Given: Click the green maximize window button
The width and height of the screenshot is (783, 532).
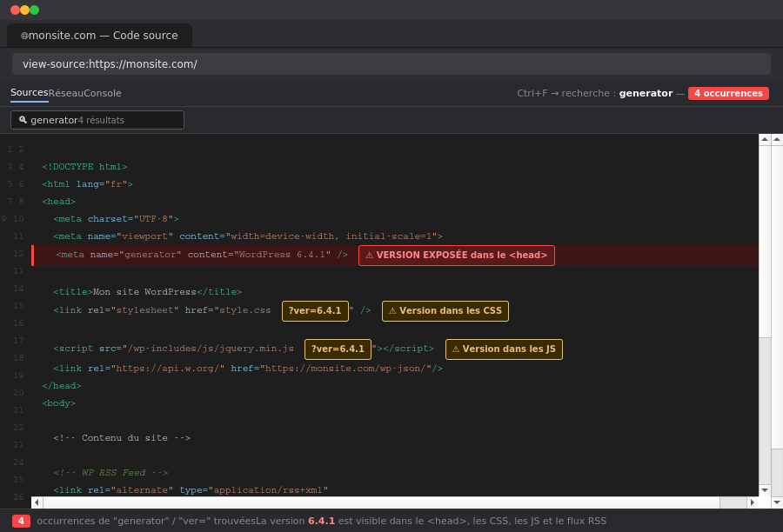Looking at the screenshot, I should 35,10.
